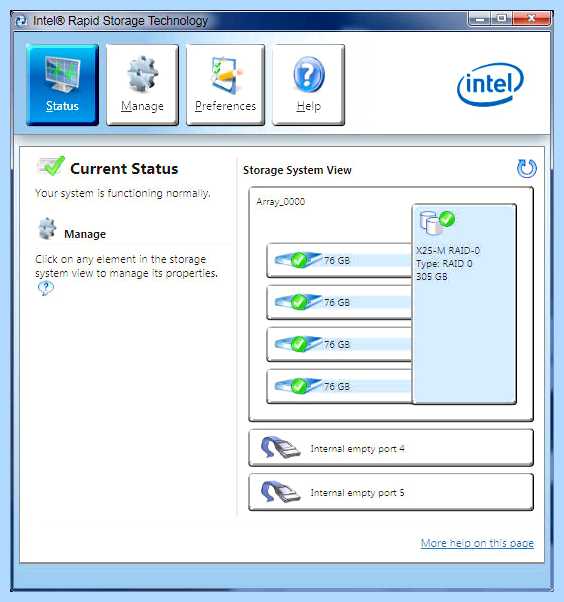Click the Type: RAID 0 text
Image resolution: width=564 pixels, height=602 pixels.
click(x=444, y=263)
